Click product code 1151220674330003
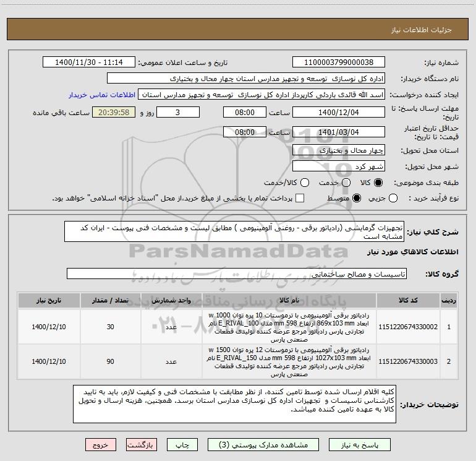Screen dimensions: 476x461 pyautogui.click(x=408, y=361)
